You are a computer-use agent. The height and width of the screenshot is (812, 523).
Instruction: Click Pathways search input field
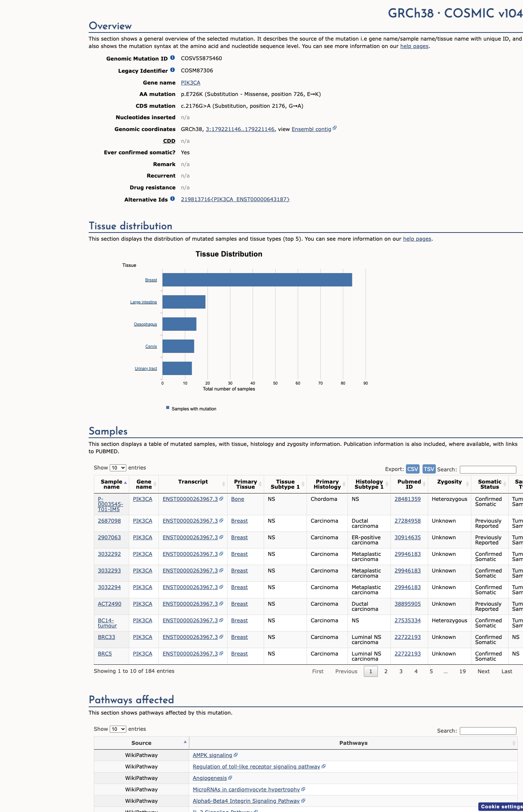(488, 731)
